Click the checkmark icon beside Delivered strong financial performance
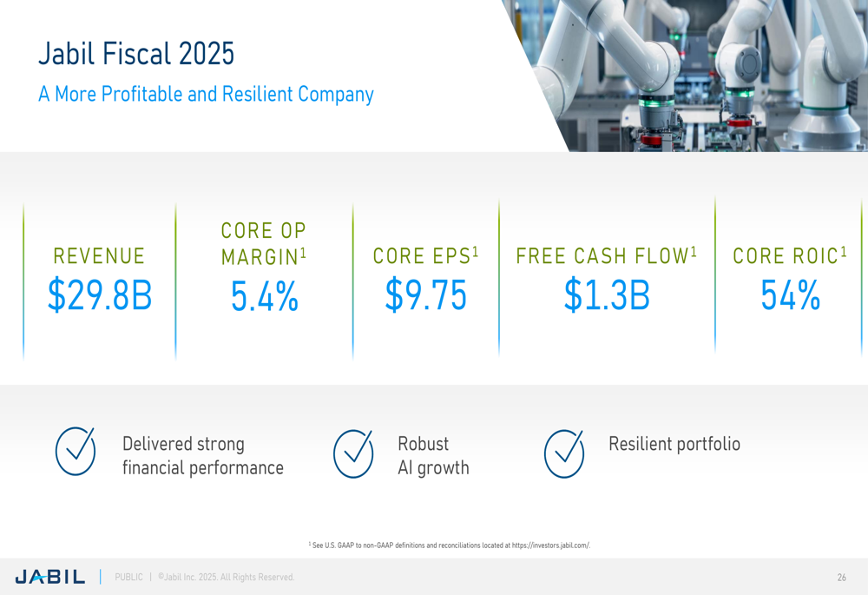 (76, 451)
